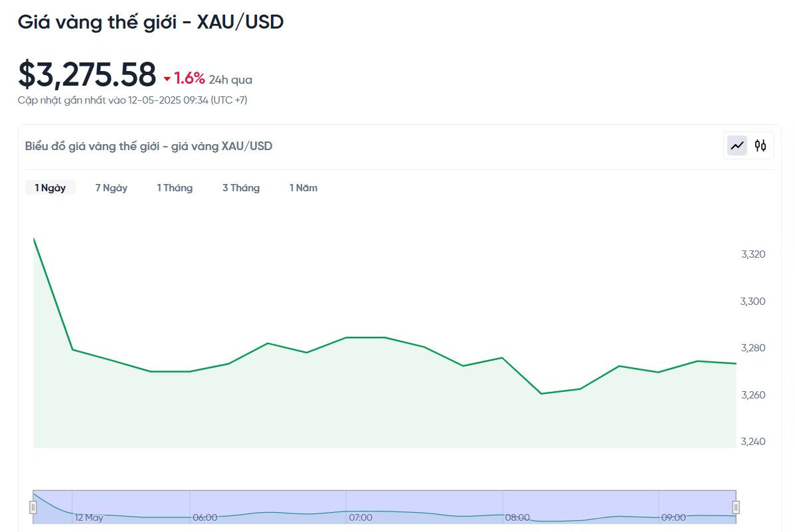795x532 pixels.
Task: Select the 1 Tháng time range
Action: coord(175,188)
